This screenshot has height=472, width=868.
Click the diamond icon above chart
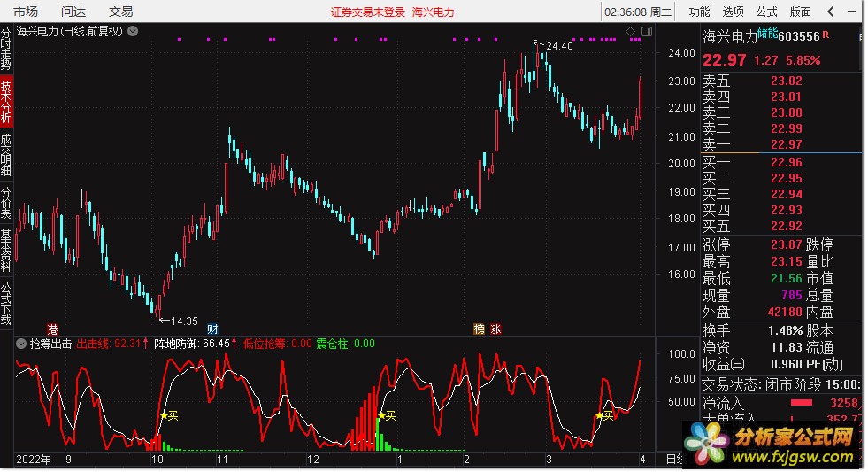click(630, 32)
